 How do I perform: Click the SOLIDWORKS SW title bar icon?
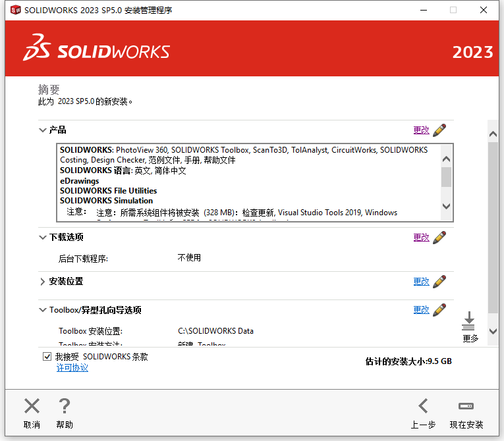tap(15, 10)
